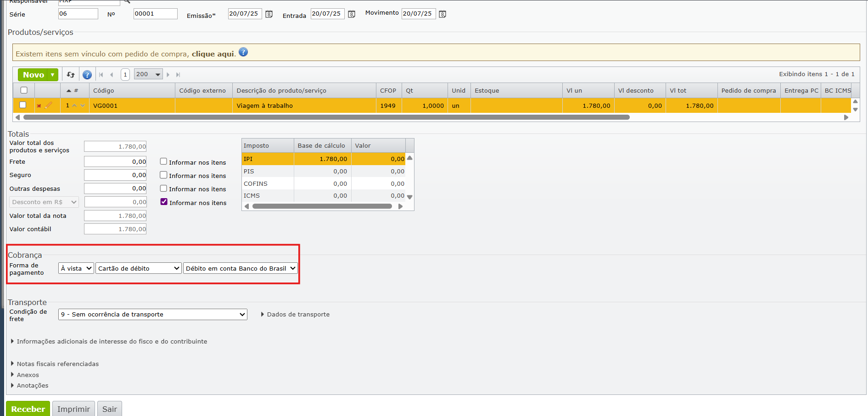The image size is (868, 416).
Task: Click the Imprimir button
Action: point(73,409)
